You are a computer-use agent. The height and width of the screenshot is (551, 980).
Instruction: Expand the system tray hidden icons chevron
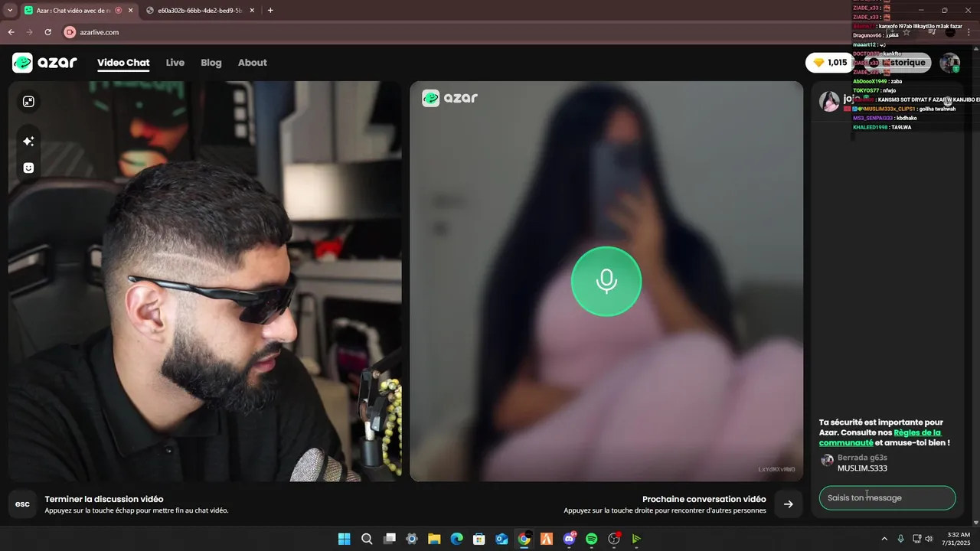point(884,539)
